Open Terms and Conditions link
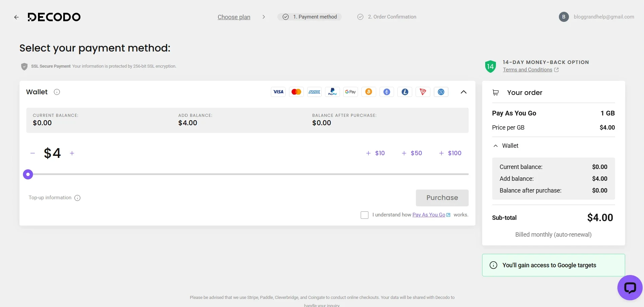Viewport: 644px width, 307px height. pyautogui.click(x=528, y=70)
